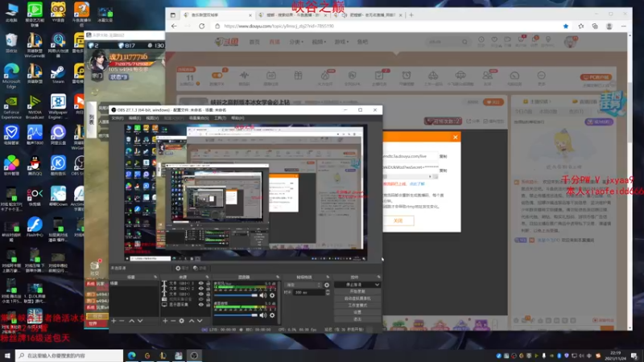Open Edge Collections icon
Viewport: 644px width, 362px height.
point(595,26)
